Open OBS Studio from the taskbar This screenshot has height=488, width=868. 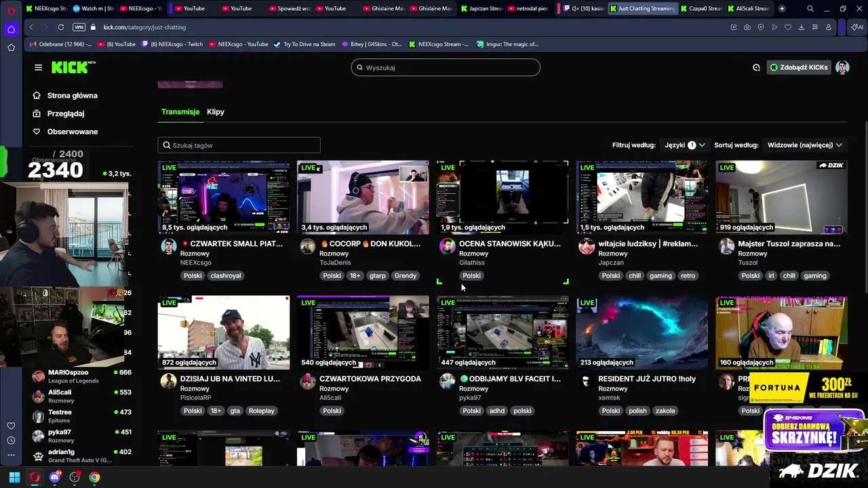click(75, 477)
